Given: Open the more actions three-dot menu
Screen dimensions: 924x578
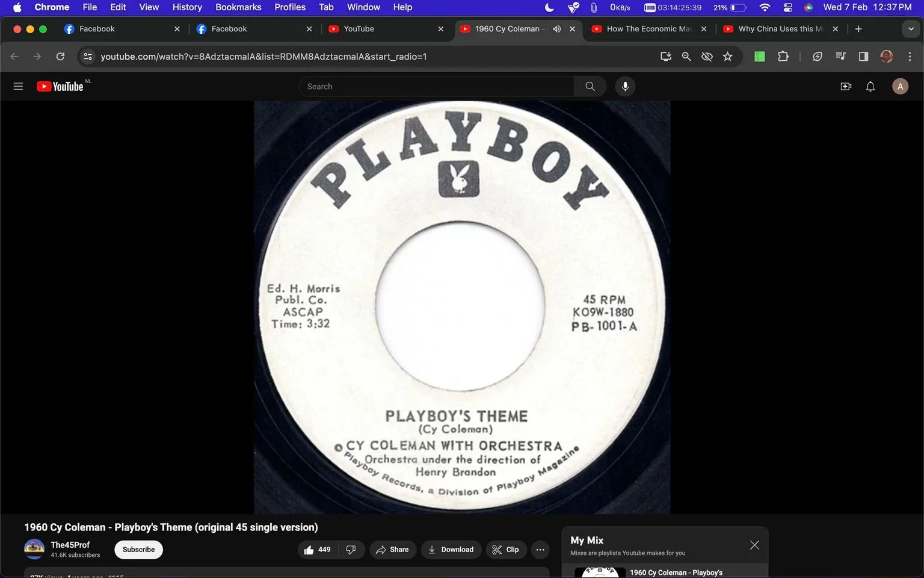Looking at the screenshot, I should click(540, 550).
